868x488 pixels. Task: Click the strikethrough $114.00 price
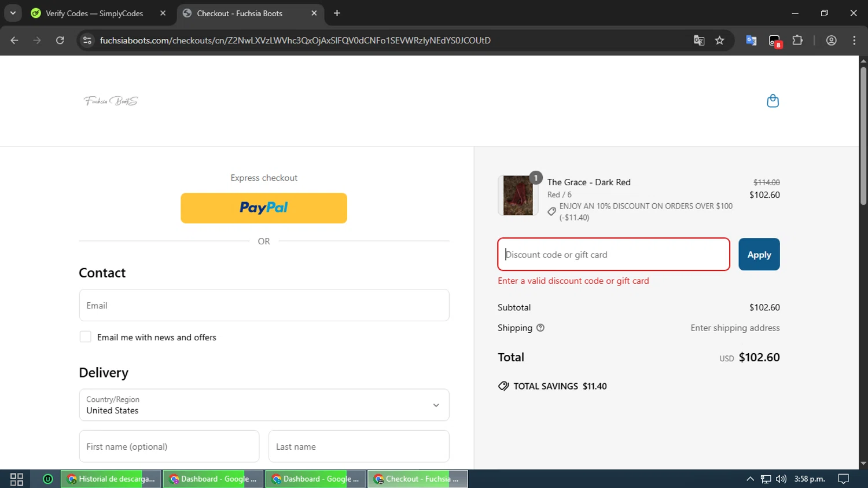point(767,182)
